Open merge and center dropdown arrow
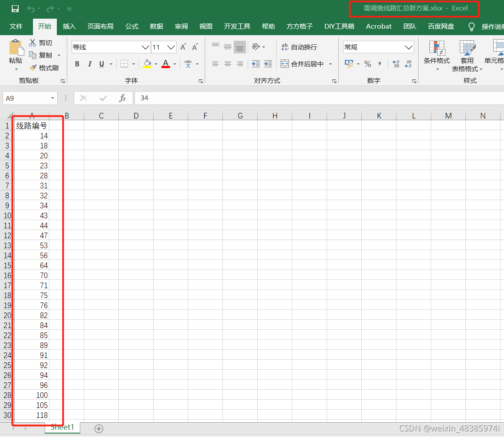The image size is (504, 437). (331, 64)
